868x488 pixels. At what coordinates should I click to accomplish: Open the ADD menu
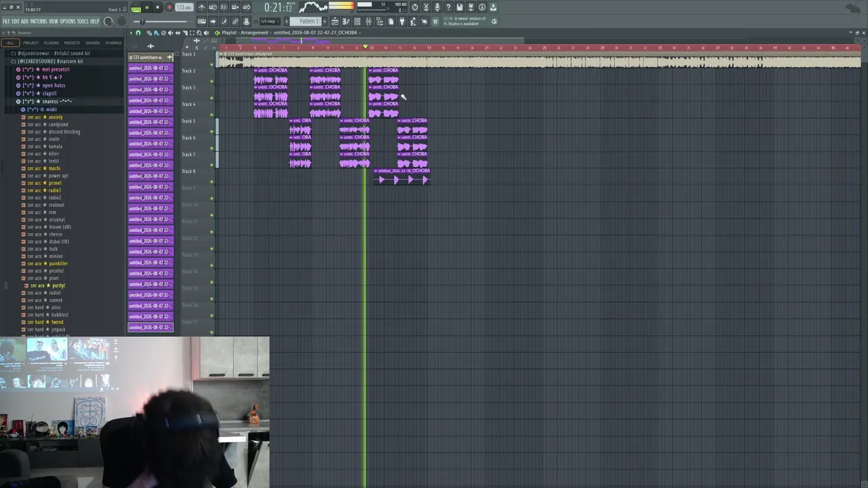pos(25,22)
